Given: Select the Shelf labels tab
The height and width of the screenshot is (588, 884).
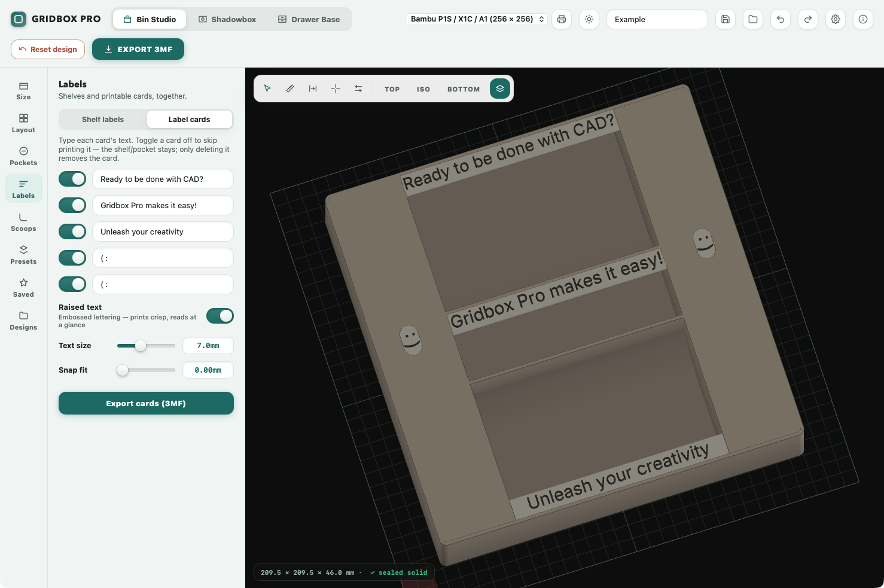Looking at the screenshot, I should pos(103,120).
